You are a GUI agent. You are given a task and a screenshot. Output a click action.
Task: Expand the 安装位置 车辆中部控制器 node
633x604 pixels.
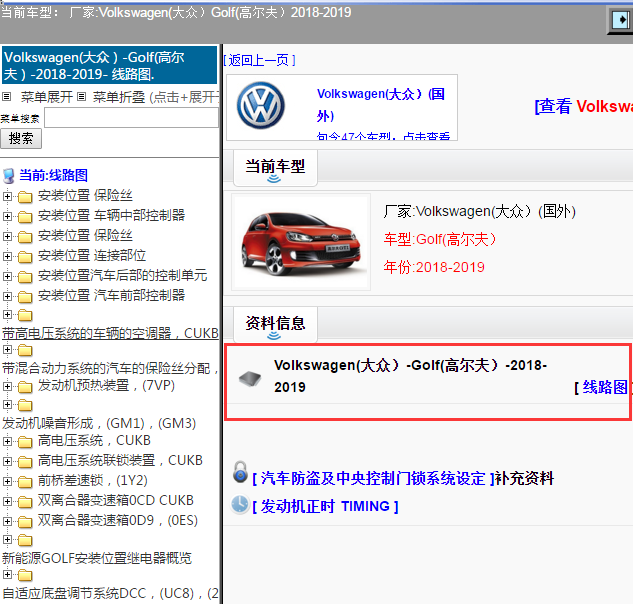(7, 216)
